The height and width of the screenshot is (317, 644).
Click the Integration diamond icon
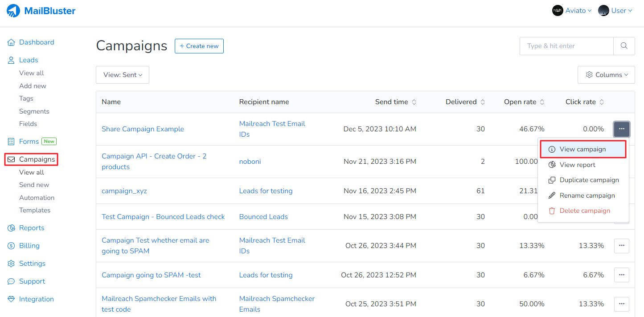[11, 299]
